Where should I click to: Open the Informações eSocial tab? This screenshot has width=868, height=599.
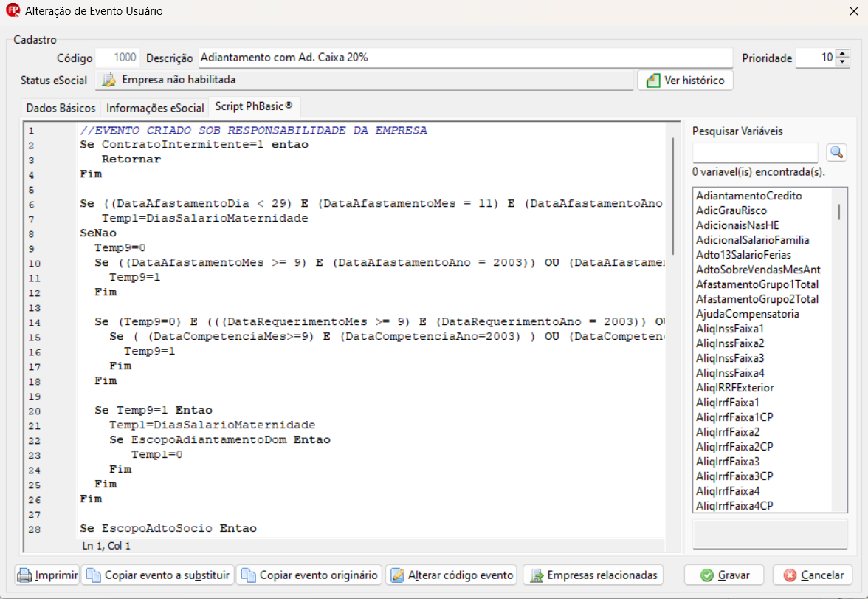(x=155, y=108)
